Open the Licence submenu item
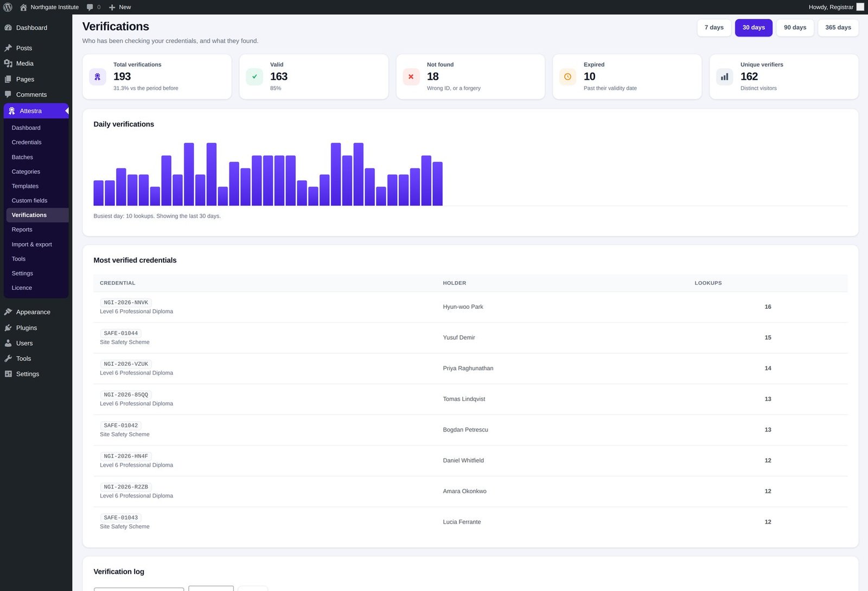This screenshot has width=868, height=591. (22, 288)
